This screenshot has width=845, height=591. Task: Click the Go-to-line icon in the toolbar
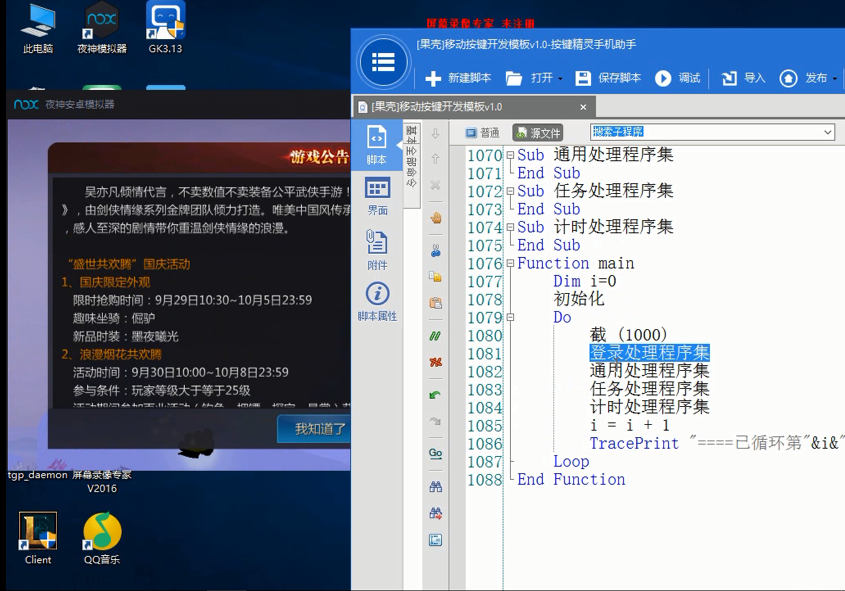click(x=435, y=454)
